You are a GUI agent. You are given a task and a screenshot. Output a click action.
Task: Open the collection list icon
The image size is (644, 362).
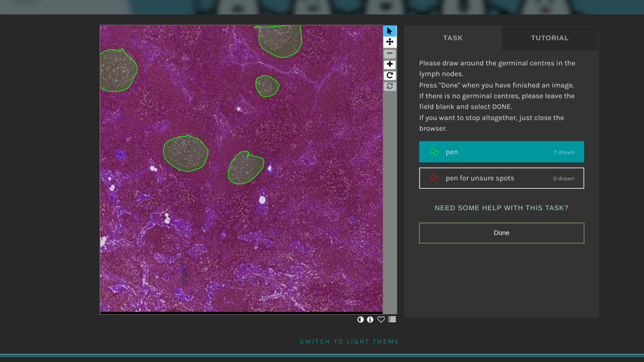tap(392, 320)
